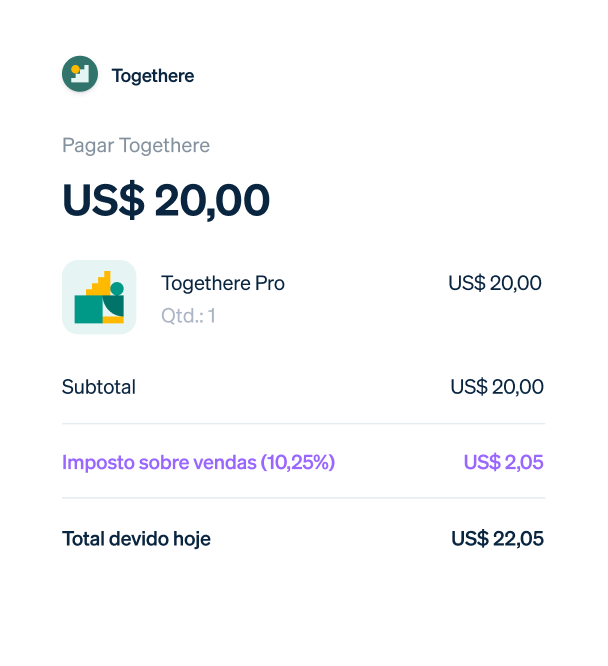The image size is (608, 666).
Task: Click the divider line above Total devido hoje
Action: pyautogui.click(x=303, y=498)
